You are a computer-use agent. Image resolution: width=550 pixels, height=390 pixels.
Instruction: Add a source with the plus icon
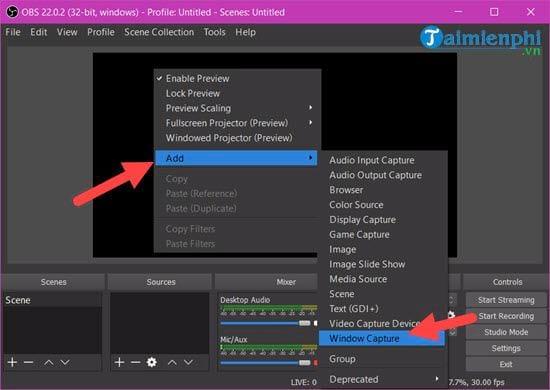119,362
